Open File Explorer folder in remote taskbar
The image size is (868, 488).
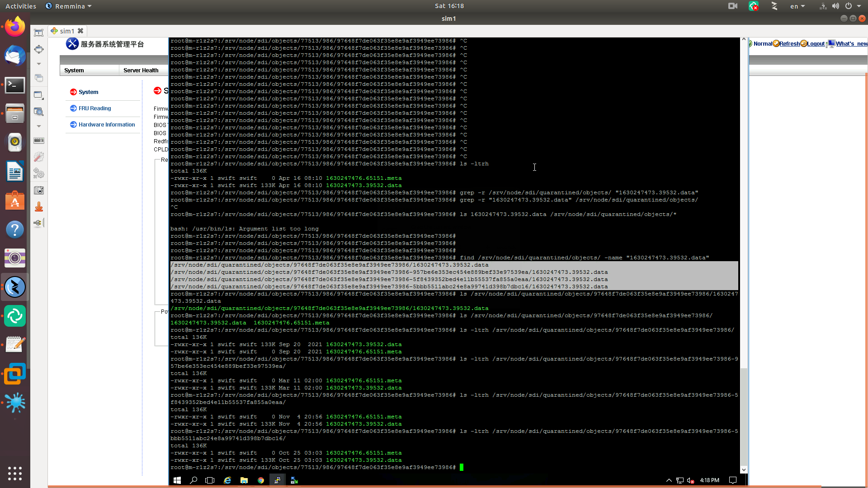244,480
